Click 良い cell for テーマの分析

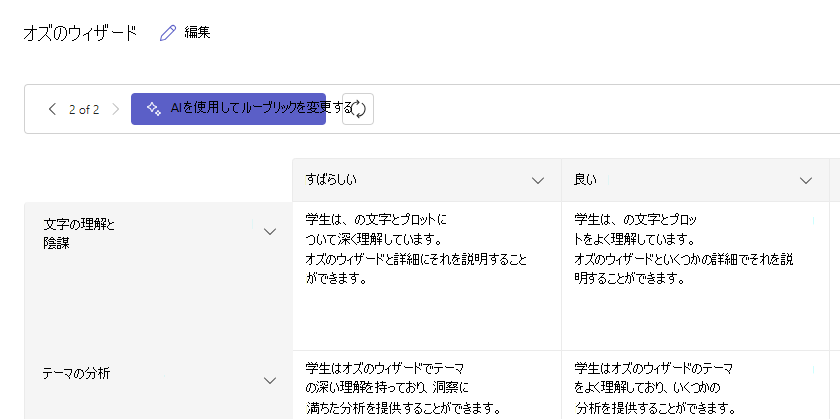pos(695,385)
